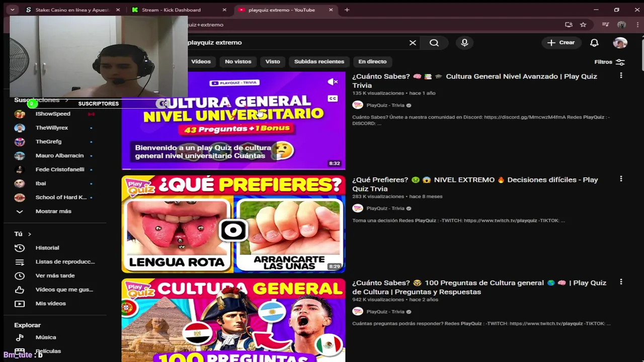Open the media control icon in browser toolbar
Screen dimensions: 644x362
coord(606,25)
